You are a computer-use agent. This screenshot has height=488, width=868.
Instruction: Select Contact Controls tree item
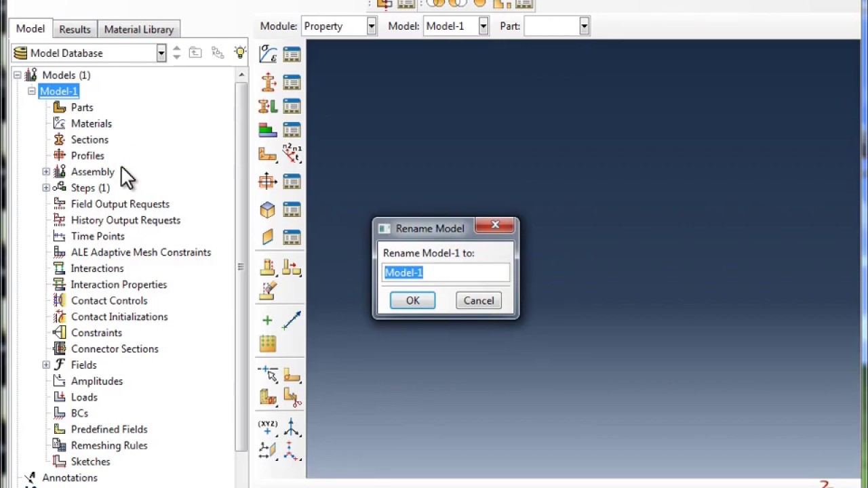(109, 300)
